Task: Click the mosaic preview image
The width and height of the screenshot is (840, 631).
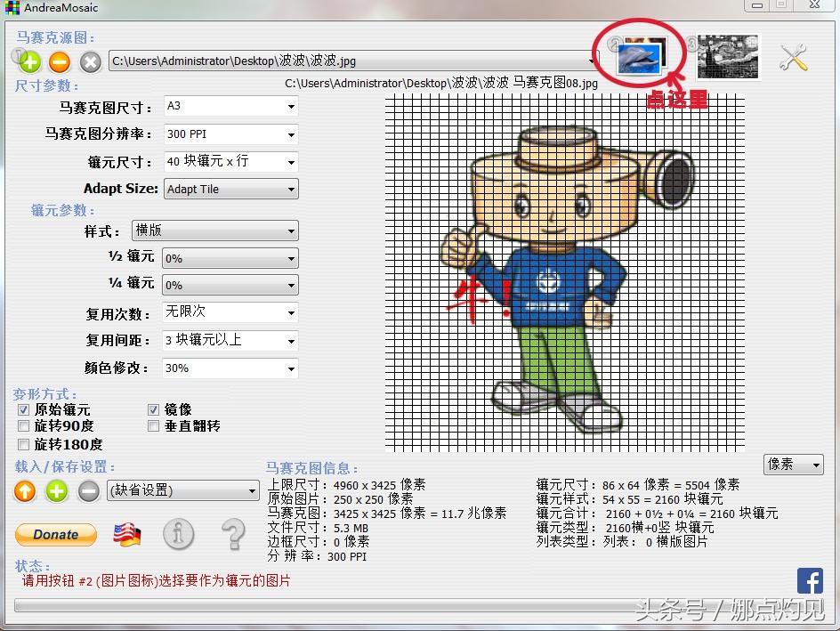Action: [564, 271]
